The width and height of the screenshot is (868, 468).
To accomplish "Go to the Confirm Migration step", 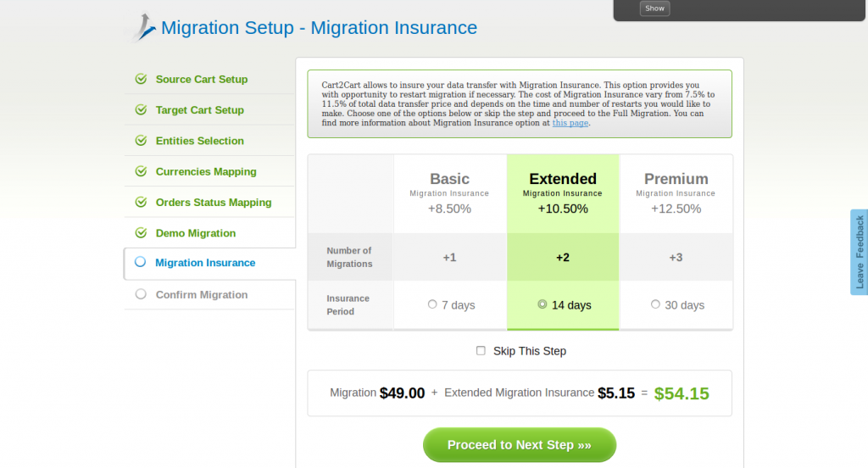I will click(202, 295).
